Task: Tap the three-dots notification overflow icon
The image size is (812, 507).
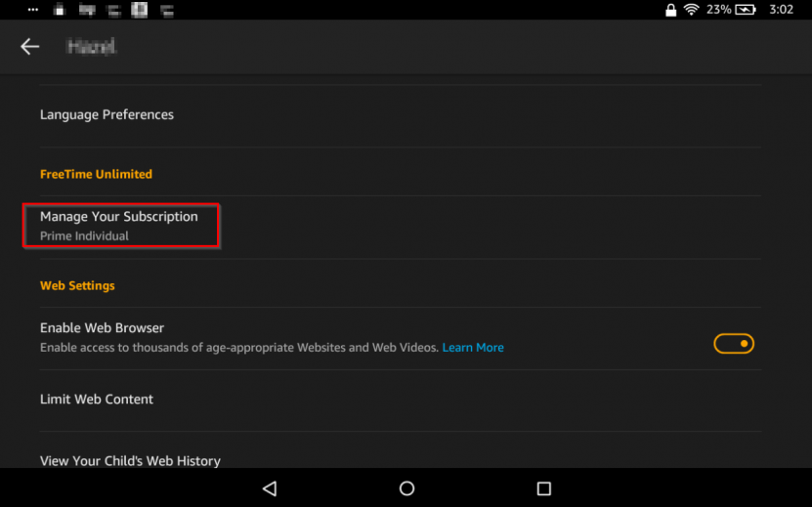Action: pyautogui.click(x=31, y=10)
